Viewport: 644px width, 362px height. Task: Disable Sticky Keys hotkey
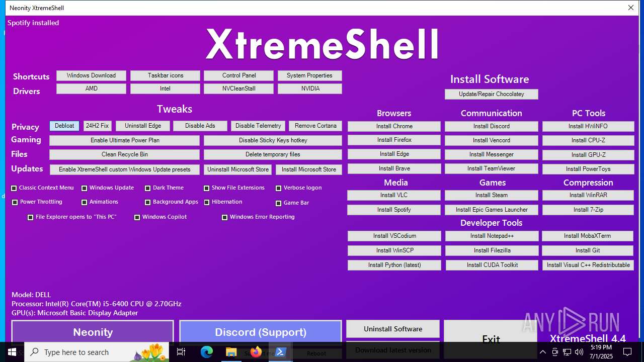[x=273, y=140]
